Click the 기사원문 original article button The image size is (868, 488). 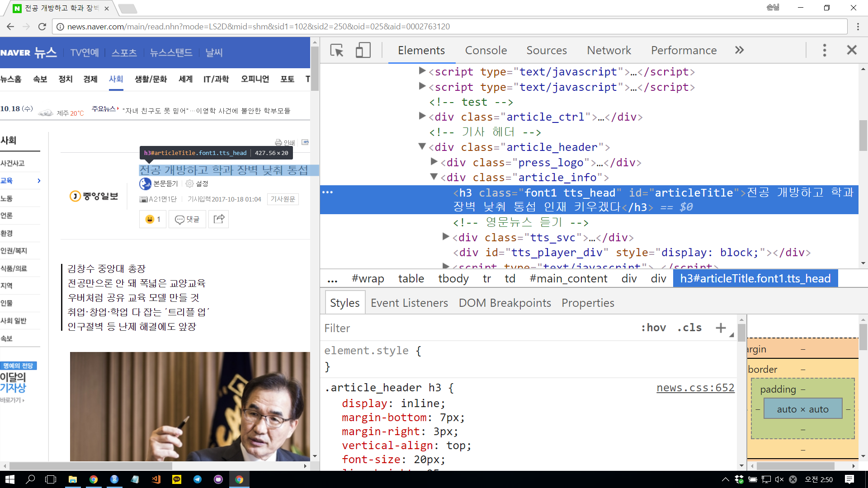(x=283, y=199)
